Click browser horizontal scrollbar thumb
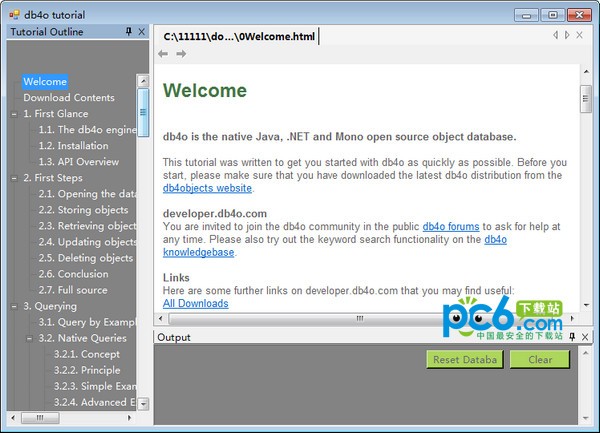The width and height of the screenshot is (600, 433). click(360, 318)
